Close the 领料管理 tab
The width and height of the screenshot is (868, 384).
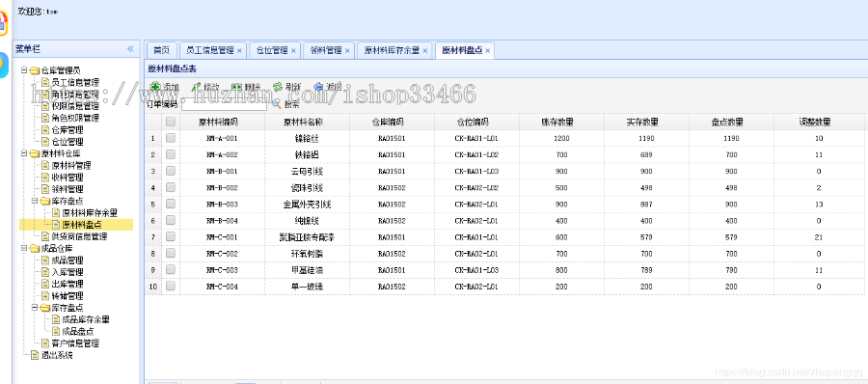coord(347,50)
